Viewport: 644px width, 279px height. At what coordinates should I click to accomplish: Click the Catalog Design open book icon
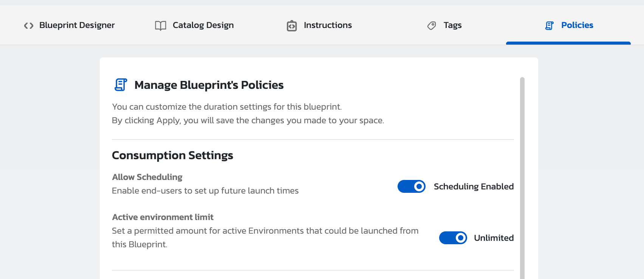(161, 25)
